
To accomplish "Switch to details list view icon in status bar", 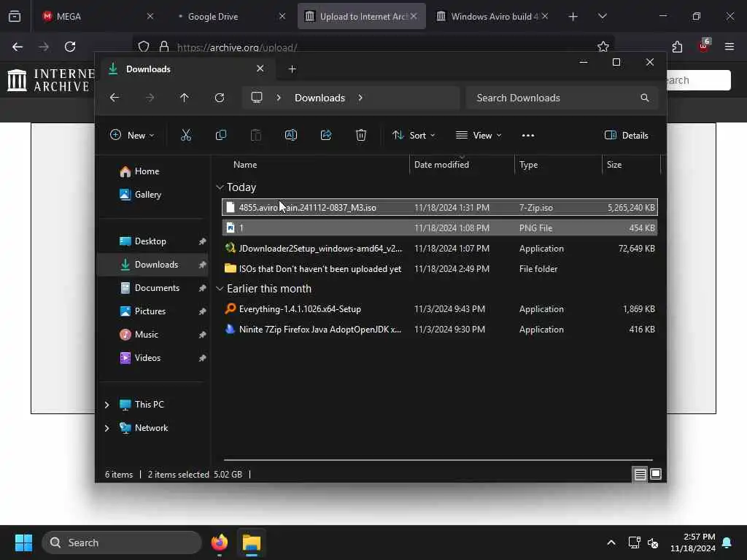I will 640,474.
